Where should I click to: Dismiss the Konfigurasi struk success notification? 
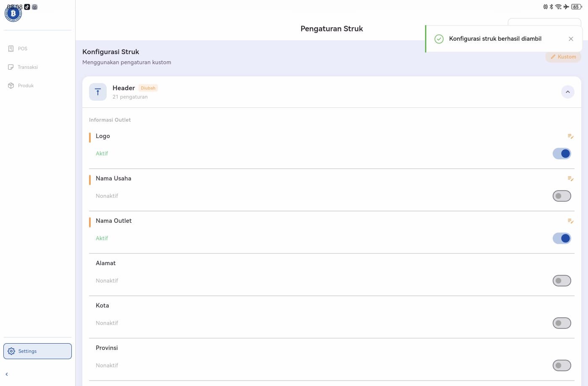(x=571, y=39)
